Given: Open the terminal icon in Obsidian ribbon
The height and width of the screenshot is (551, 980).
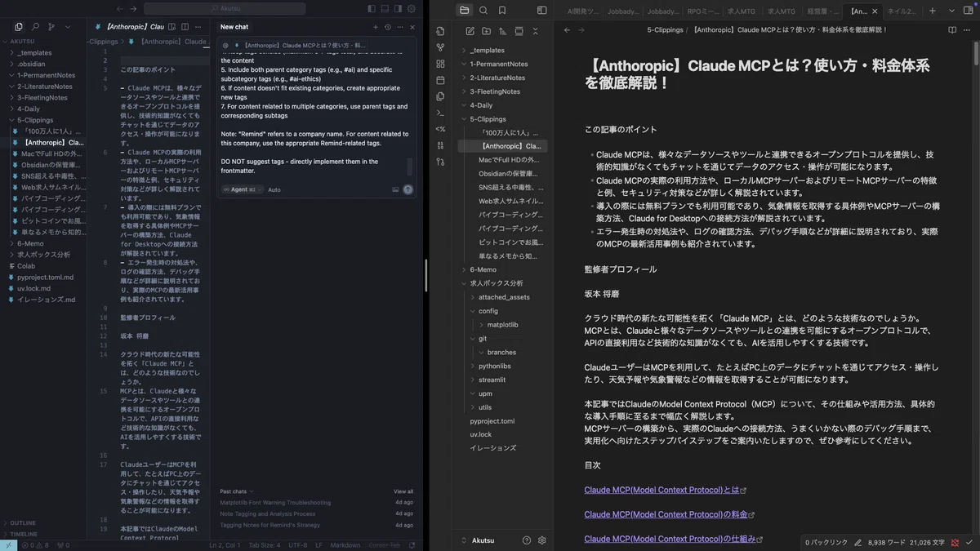Looking at the screenshot, I should 440,113.
